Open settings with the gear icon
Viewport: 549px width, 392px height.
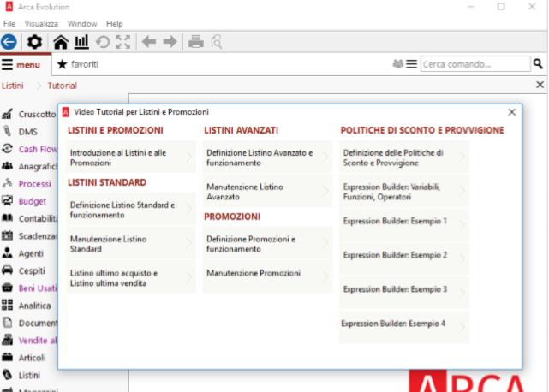(x=34, y=42)
